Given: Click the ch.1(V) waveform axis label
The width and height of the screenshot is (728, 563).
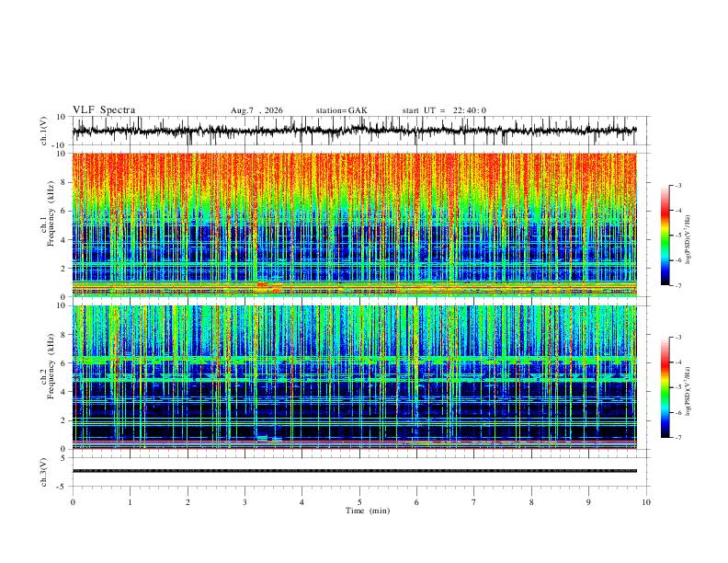Looking at the screenshot, I should [44, 131].
